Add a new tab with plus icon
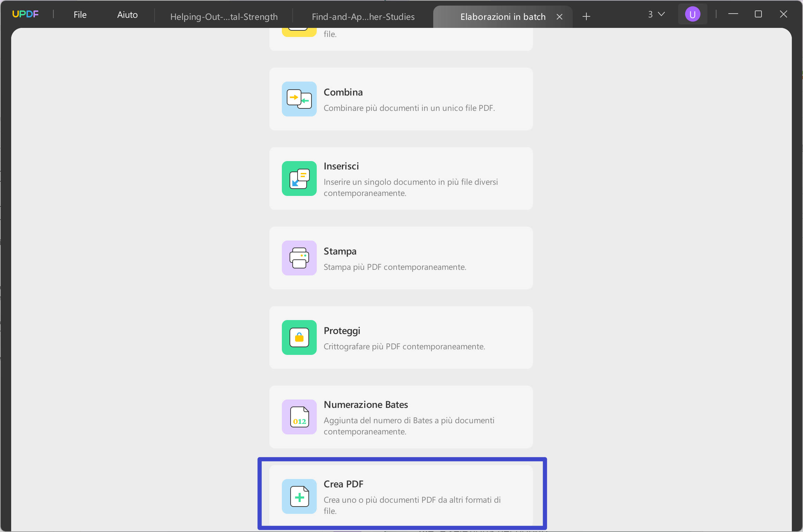This screenshot has height=532, width=803. click(x=586, y=16)
